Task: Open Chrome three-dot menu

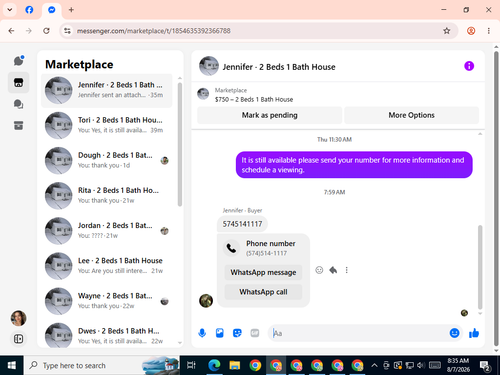Action: [489, 31]
